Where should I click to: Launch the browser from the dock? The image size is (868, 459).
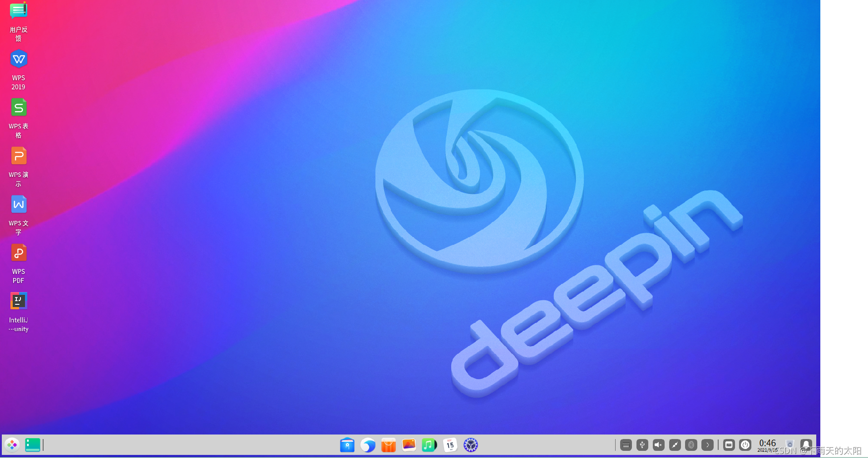coord(368,445)
